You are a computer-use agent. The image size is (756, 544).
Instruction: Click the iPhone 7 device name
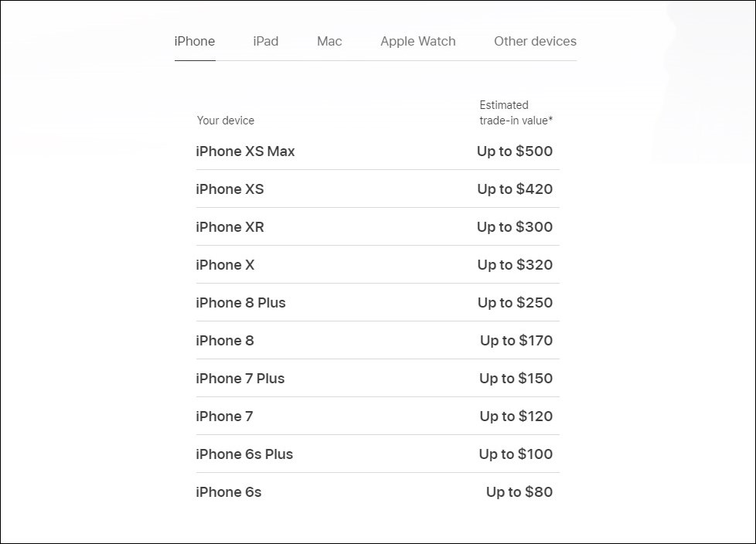pyautogui.click(x=224, y=416)
